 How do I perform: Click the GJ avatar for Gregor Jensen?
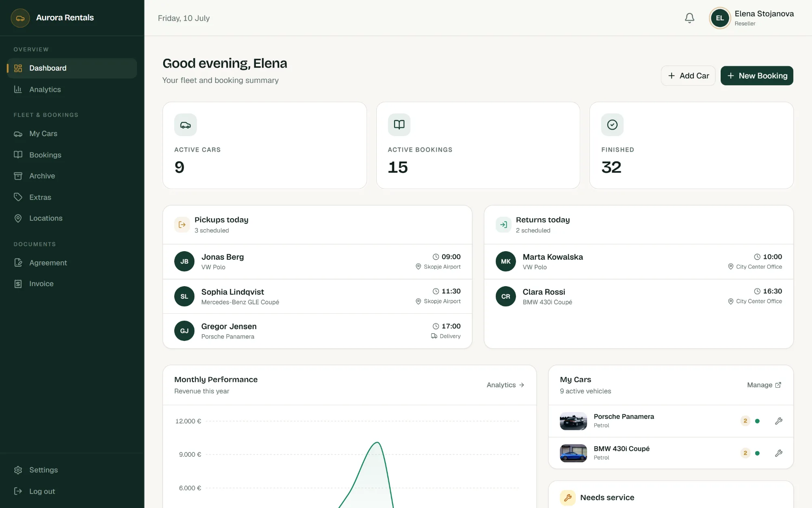click(184, 331)
